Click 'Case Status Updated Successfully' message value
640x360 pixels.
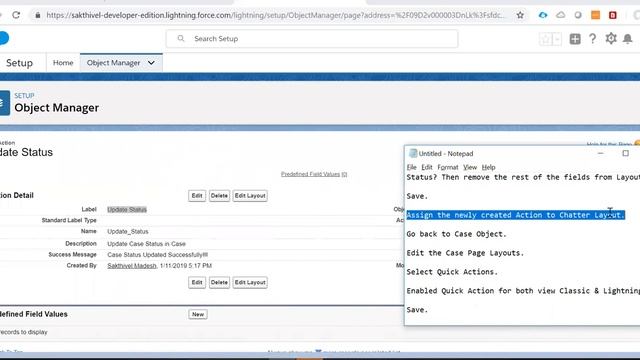[158, 255]
